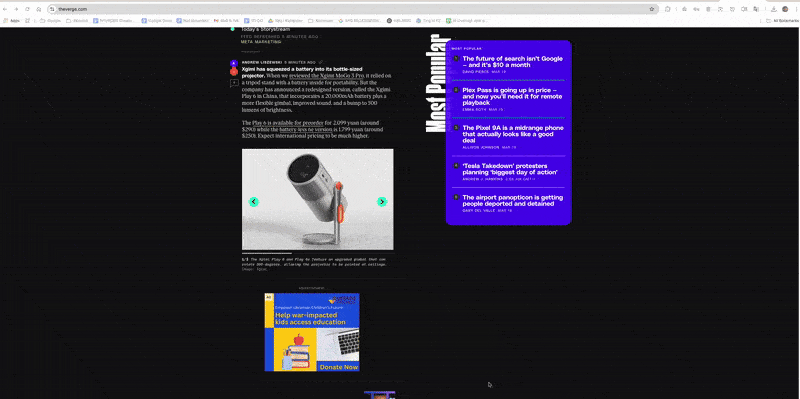Screen dimensions: 800x399
Task: Advance to the next projector carousel image
Action: click(x=382, y=202)
